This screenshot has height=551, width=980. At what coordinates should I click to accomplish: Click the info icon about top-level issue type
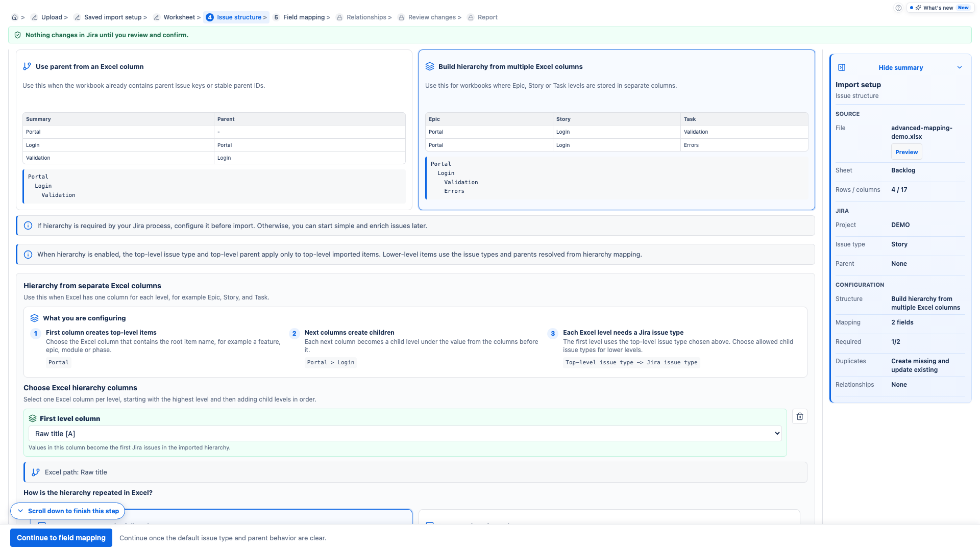click(x=28, y=255)
